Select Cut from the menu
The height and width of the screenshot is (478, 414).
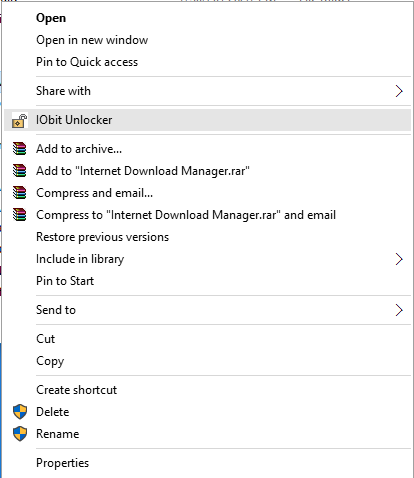point(207,339)
